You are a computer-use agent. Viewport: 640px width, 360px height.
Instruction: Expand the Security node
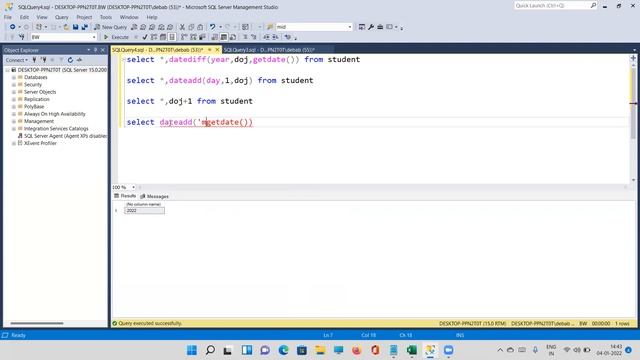14,84
